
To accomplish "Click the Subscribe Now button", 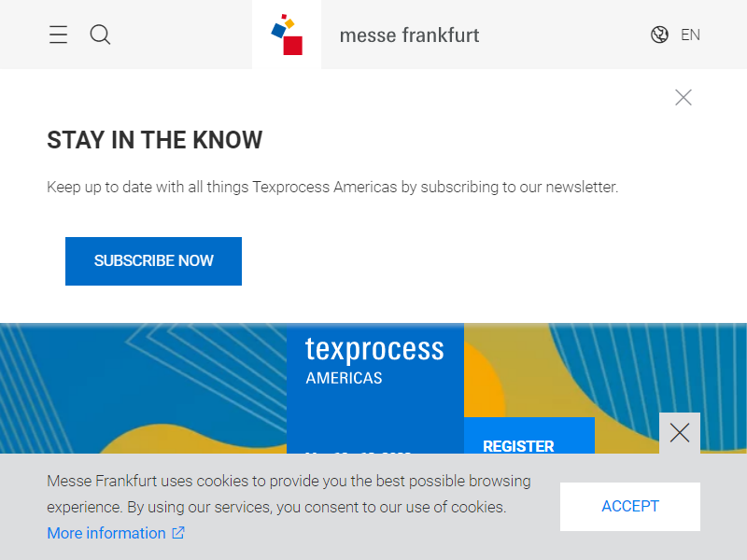I will click(x=153, y=261).
